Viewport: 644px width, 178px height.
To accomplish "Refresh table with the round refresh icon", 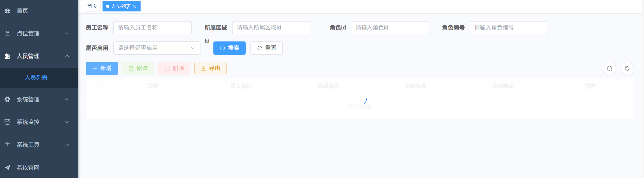I will coord(627,68).
